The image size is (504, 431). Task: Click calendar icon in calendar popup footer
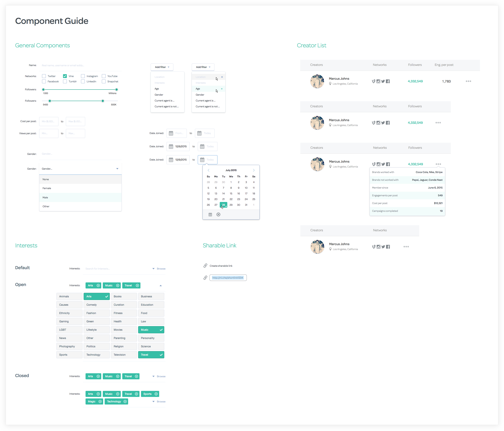tap(210, 214)
